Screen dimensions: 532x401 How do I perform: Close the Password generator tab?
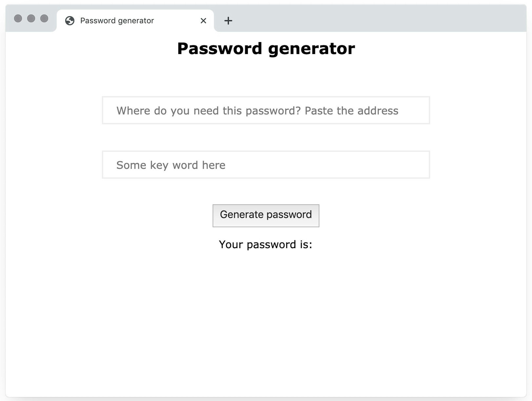(x=203, y=21)
